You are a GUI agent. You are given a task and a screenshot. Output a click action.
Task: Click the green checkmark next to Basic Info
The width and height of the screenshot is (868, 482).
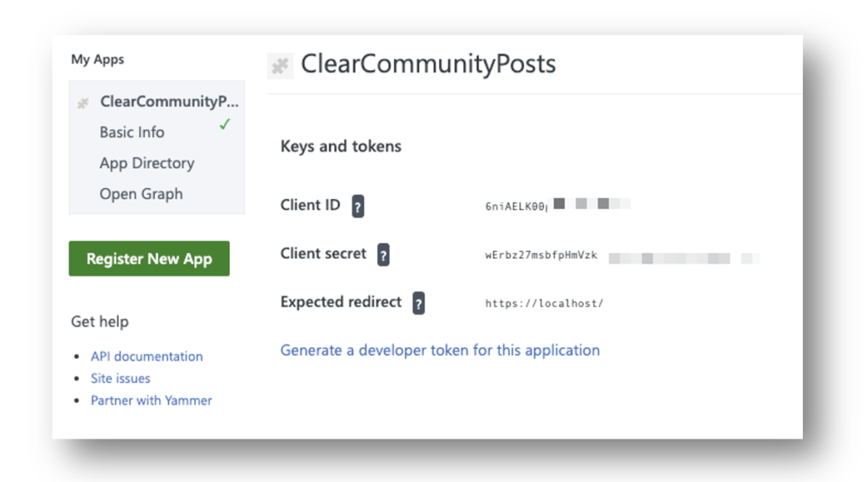224,124
